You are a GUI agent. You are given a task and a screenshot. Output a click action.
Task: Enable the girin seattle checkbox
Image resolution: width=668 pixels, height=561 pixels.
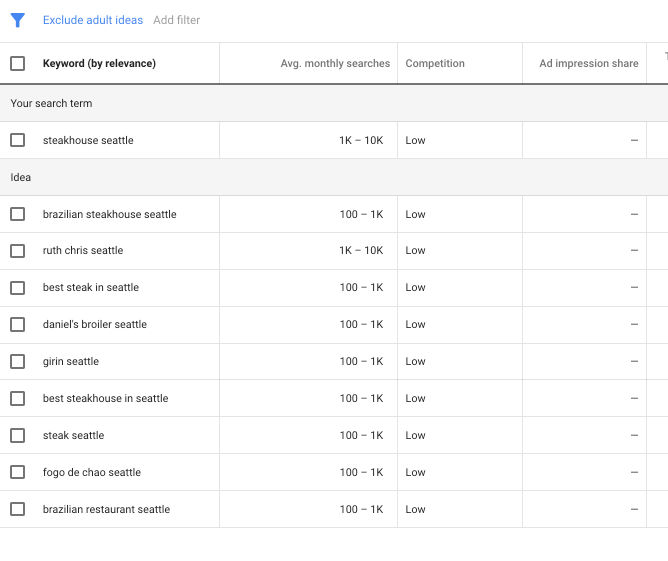click(x=17, y=362)
